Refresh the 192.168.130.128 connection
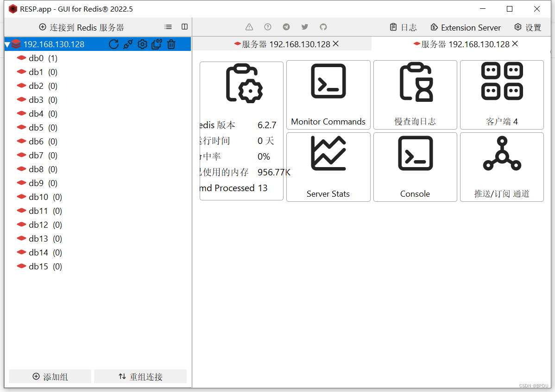Screen dimensions: 555x392 pyautogui.click(x=114, y=44)
